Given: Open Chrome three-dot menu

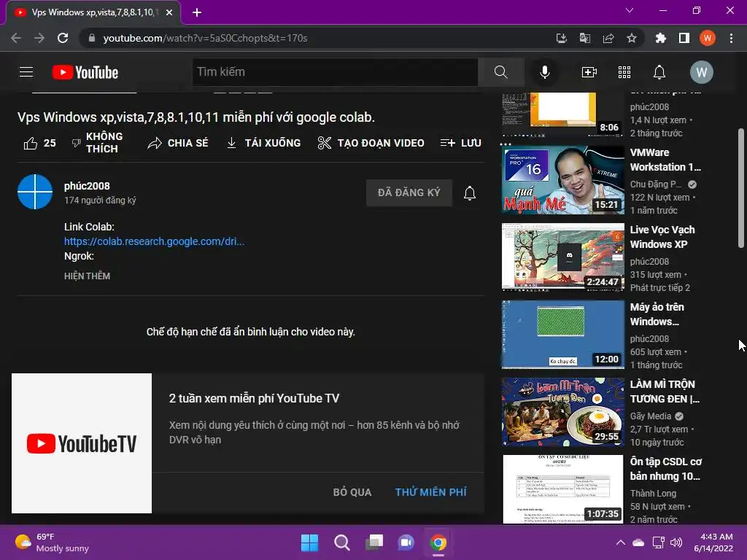Looking at the screenshot, I should 731,38.
